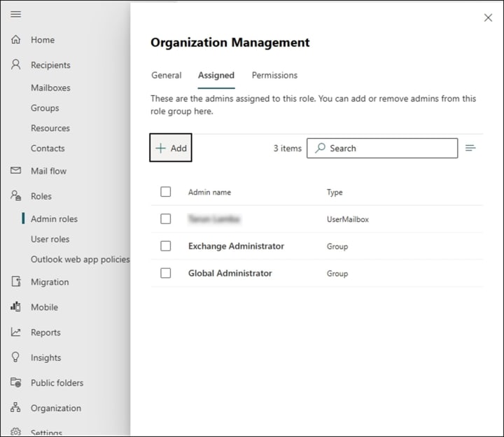504x437 pixels.
Task: Click the Insights lightbulb icon
Action: pyautogui.click(x=15, y=357)
